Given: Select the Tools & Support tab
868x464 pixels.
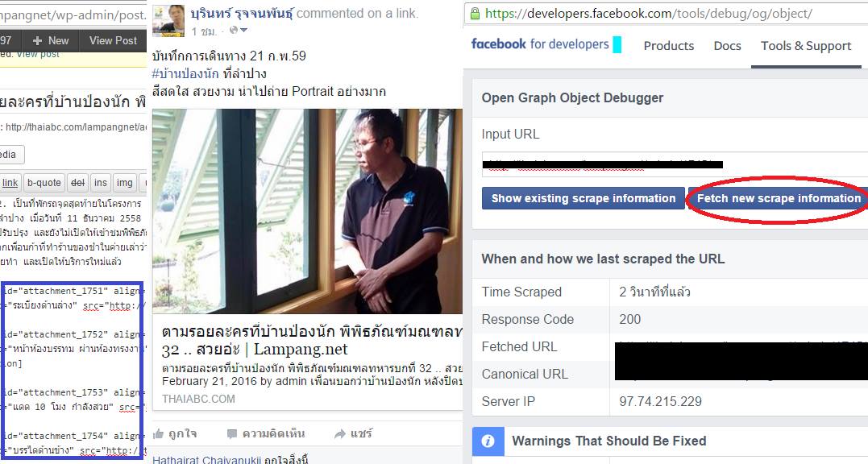Looking at the screenshot, I should [x=806, y=46].
